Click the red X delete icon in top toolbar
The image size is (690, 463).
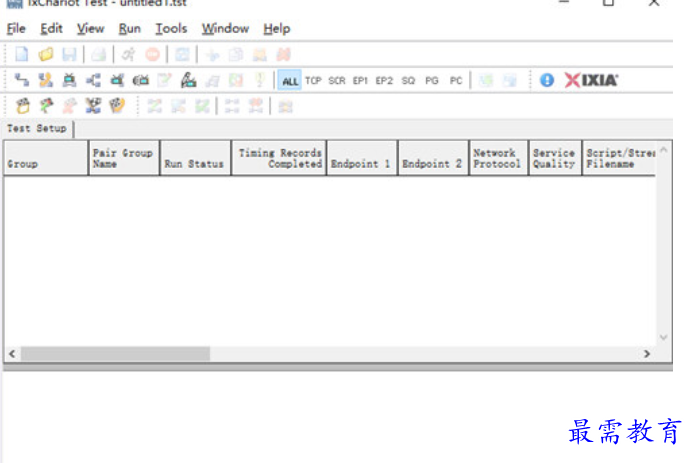(284, 55)
